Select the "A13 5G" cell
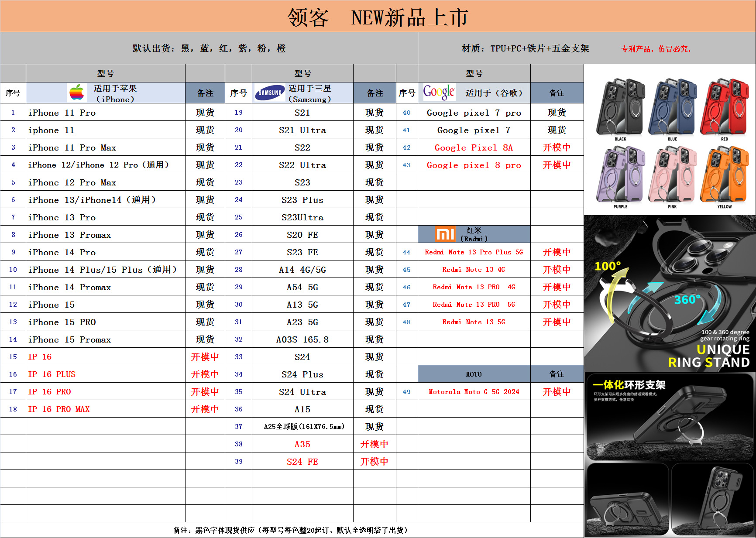 click(302, 304)
